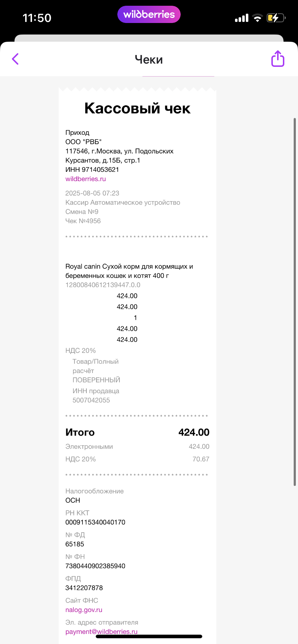This screenshot has height=644, width=298.
Task: Tap the purple back arrow
Action: coord(15,59)
